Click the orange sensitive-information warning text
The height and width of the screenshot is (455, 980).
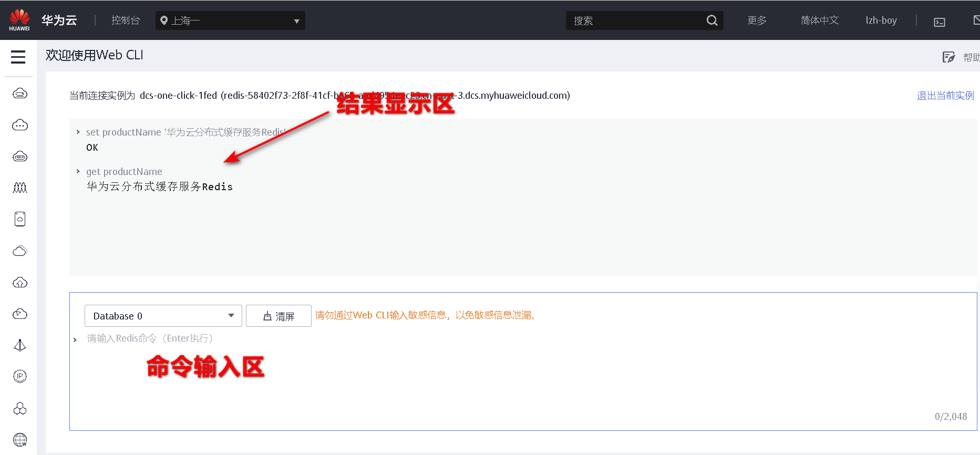(426, 315)
